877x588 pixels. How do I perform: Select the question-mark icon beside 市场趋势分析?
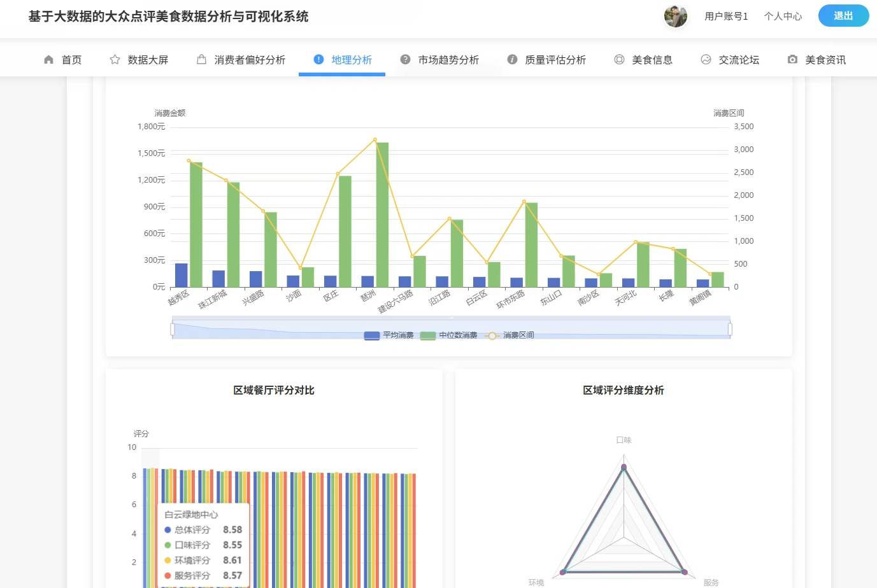tap(405, 59)
